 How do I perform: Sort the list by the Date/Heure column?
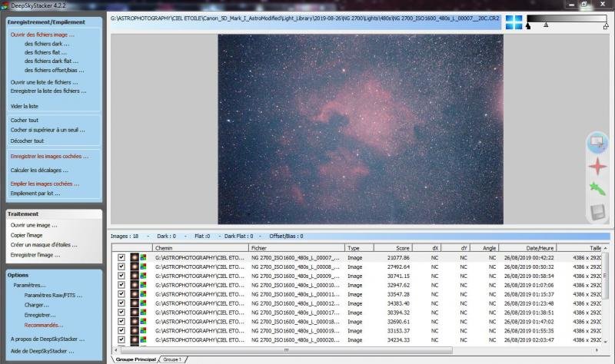click(x=527, y=248)
